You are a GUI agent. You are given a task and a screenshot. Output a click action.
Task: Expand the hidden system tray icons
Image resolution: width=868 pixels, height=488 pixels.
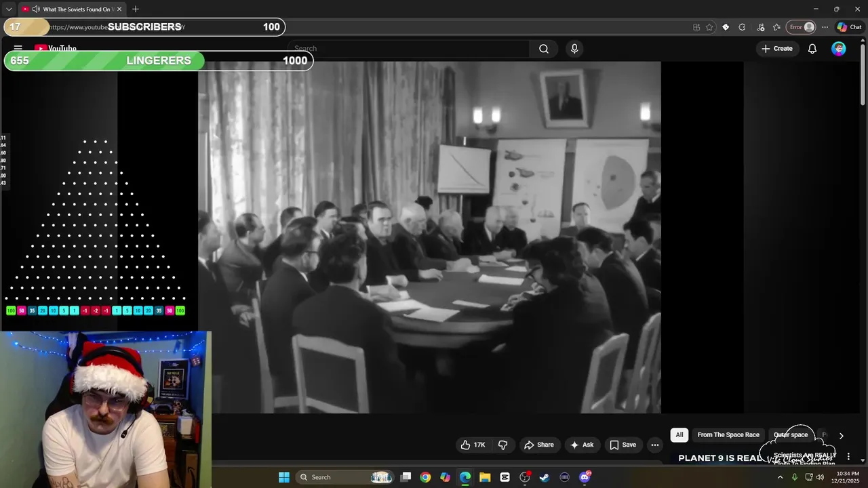(780, 477)
